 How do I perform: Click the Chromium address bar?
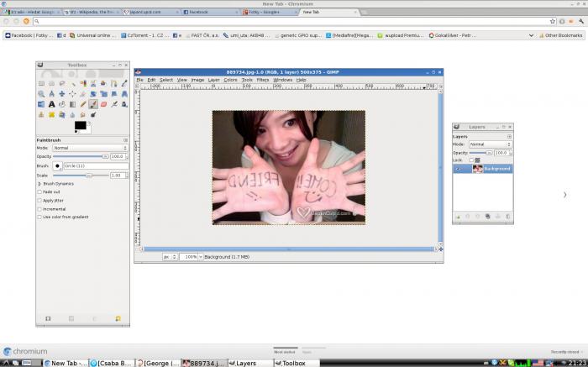pyautogui.click(x=292, y=21)
